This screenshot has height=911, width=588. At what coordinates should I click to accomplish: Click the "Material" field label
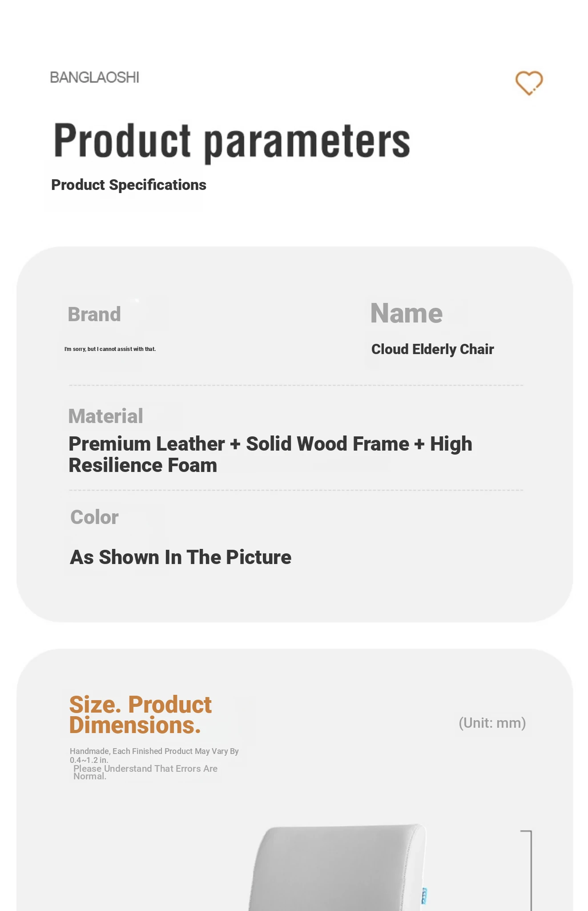(105, 416)
